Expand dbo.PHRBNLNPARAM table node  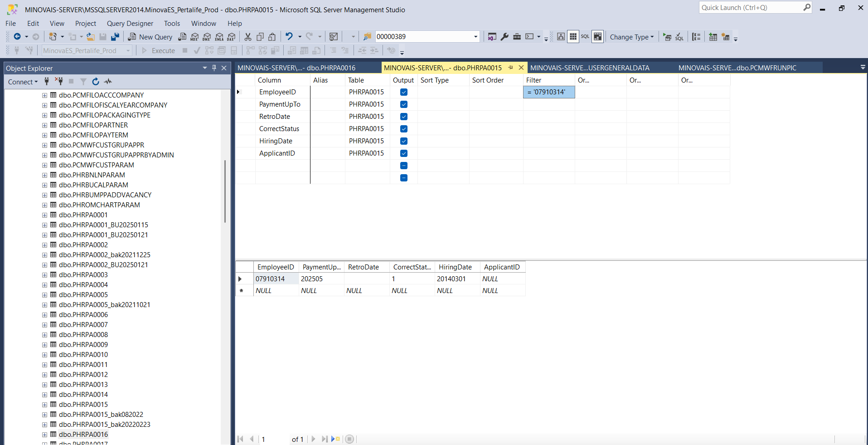point(44,175)
